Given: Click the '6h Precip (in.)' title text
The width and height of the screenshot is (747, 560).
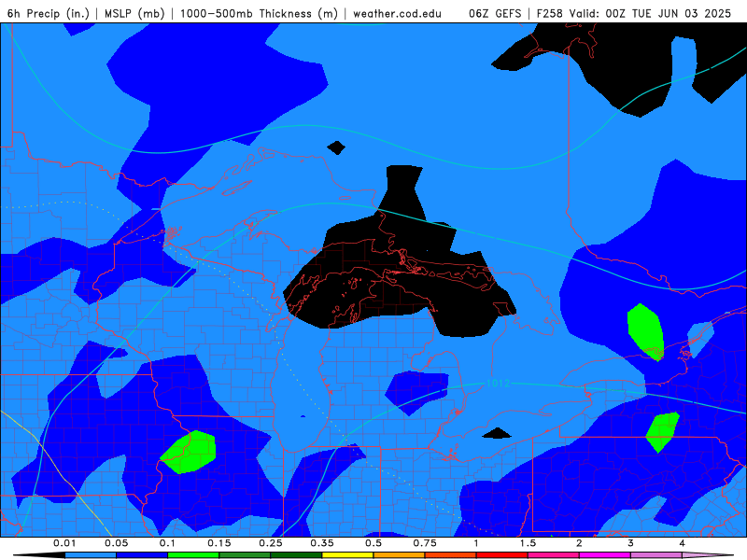Looking at the screenshot, I should [x=49, y=13].
